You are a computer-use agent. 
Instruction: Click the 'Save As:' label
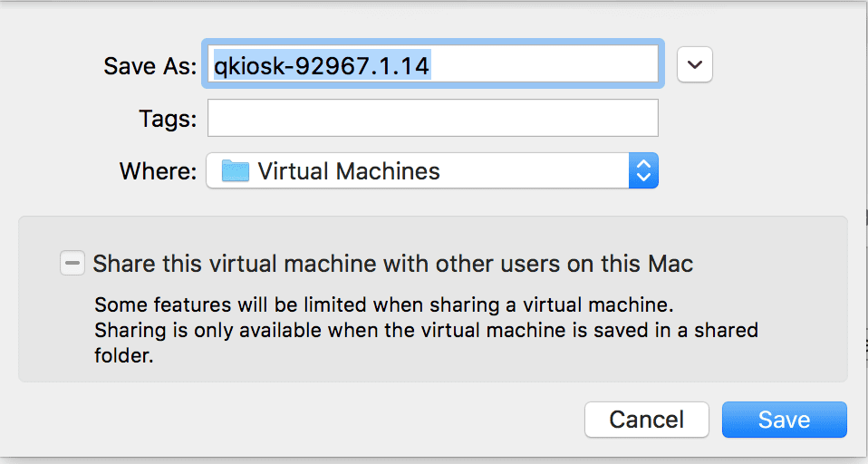[149, 66]
